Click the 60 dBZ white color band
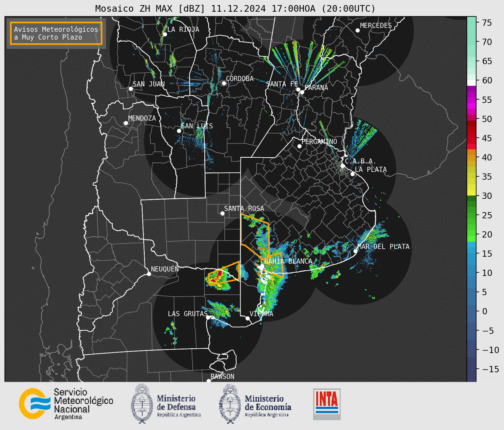Screen dimensions: 504x430 coord(471,83)
